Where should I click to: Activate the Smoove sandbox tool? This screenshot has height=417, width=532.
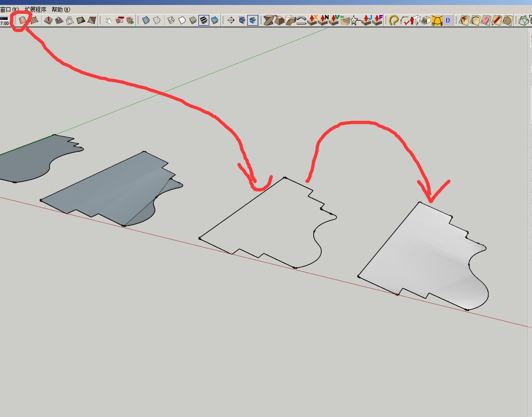[x=48, y=20]
